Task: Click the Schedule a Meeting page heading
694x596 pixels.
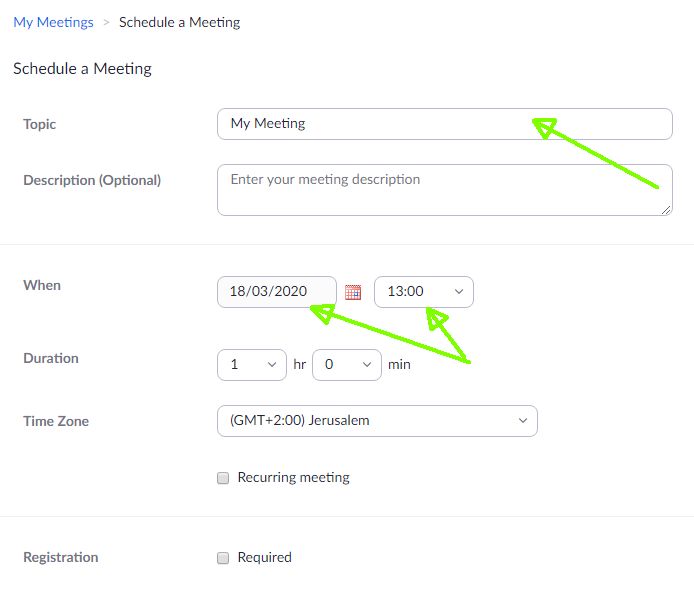Action: pos(82,69)
